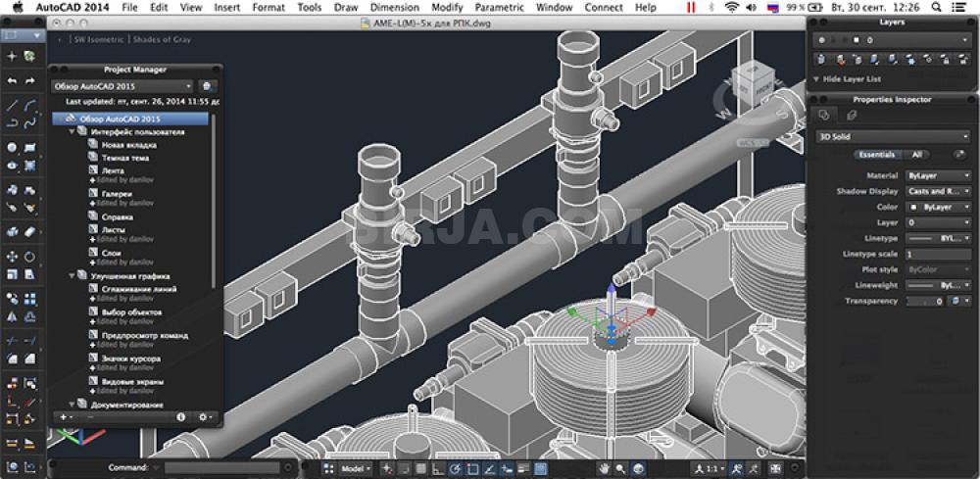This screenshot has width=980, height=479.
Task: Open the Parametric menu
Action: [500, 8]
